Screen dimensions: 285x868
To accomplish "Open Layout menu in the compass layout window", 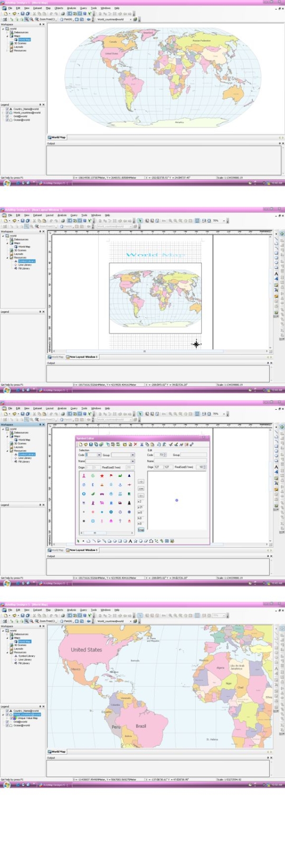I will coord(50,215).
